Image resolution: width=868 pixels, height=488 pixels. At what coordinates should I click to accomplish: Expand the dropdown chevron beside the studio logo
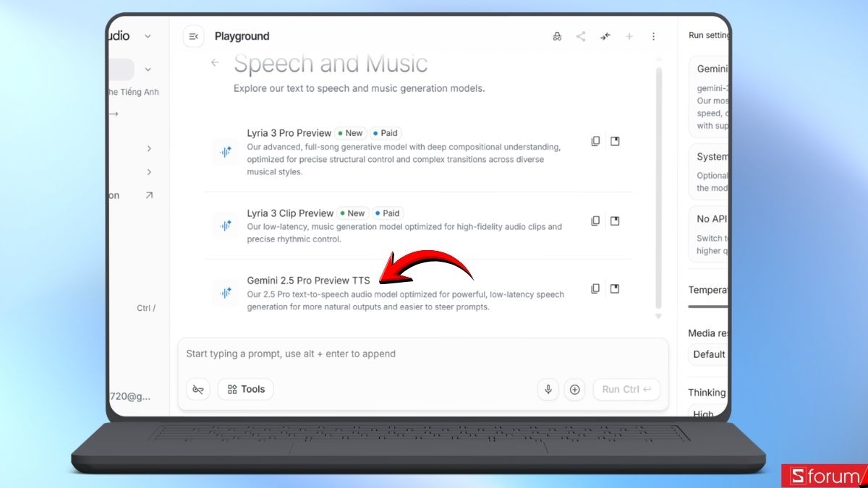click(148, 36)
